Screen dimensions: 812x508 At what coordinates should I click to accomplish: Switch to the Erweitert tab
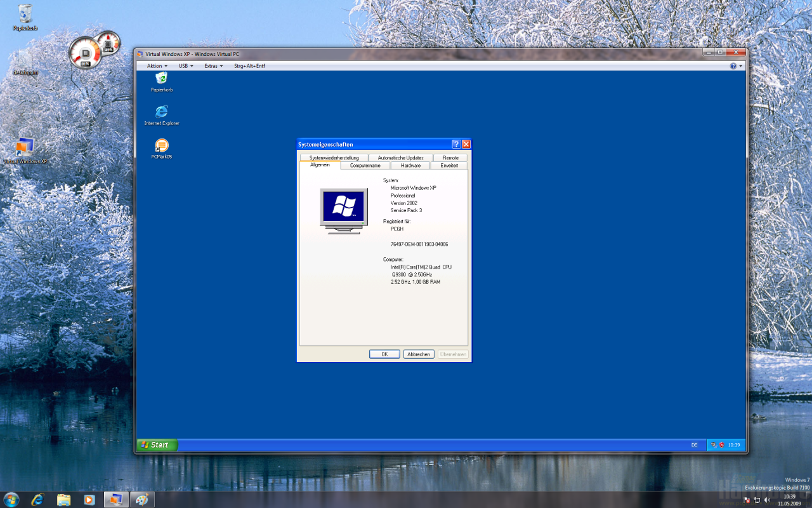coord(449,165)
